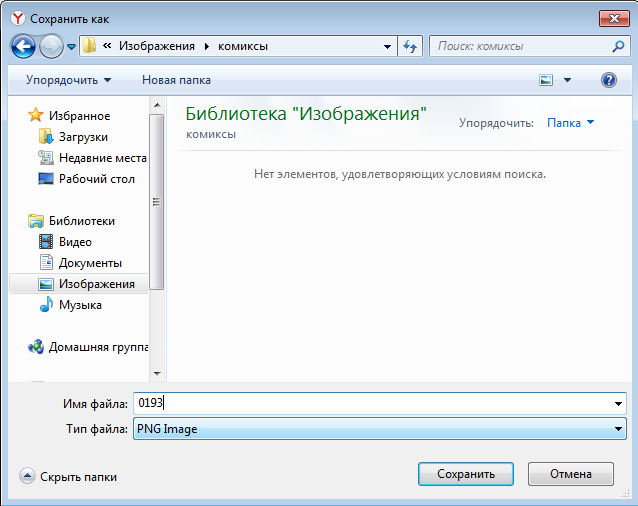The image size is (638, 506).
Task: Open the Папка arrange-by dropdown
Action: pyautogui.click(x=570, y=122)
